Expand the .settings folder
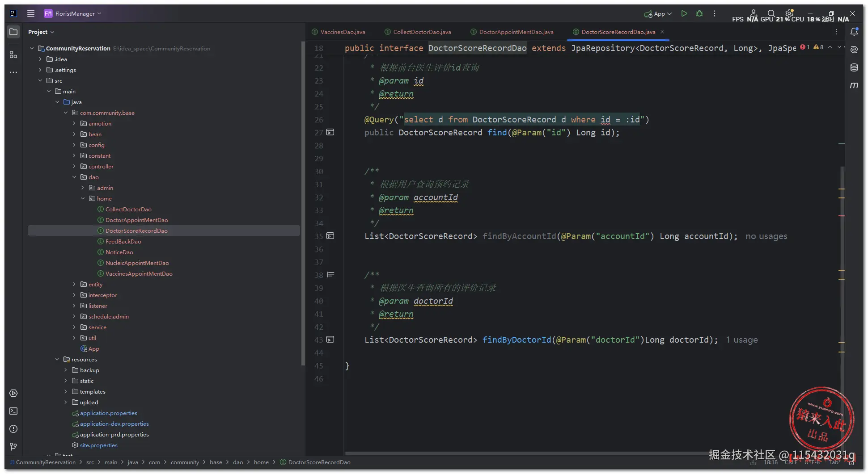This screenshot has height=474, width=868. 40,70
